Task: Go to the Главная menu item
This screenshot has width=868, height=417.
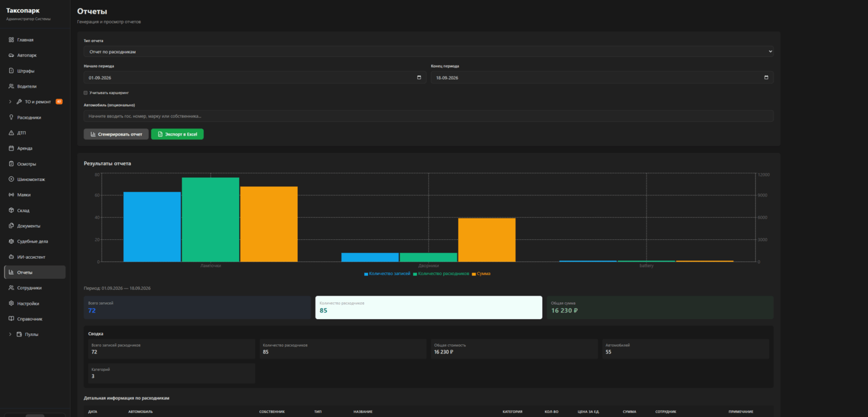Action: coord(35,40)
